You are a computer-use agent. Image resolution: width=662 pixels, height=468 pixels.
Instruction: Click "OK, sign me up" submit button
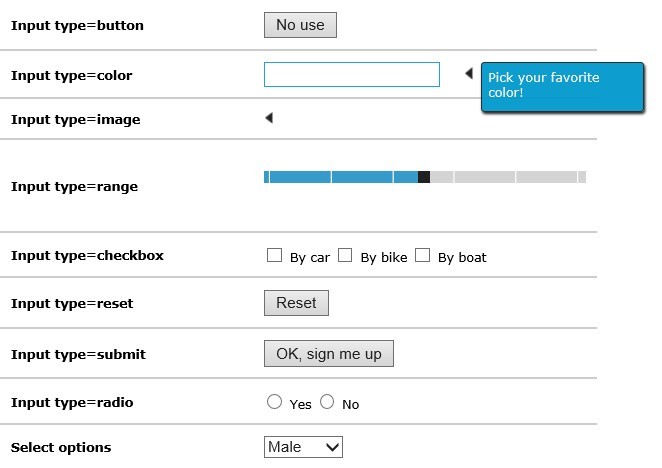coord(329,354)
